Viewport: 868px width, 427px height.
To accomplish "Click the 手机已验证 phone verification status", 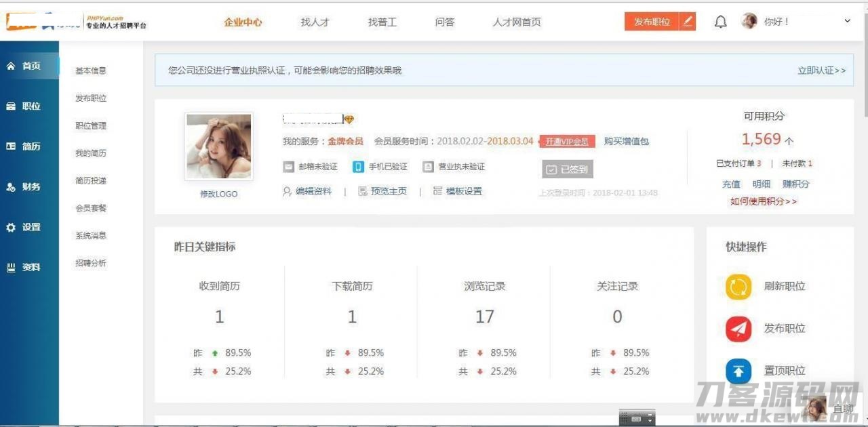I will coord(380,167).
